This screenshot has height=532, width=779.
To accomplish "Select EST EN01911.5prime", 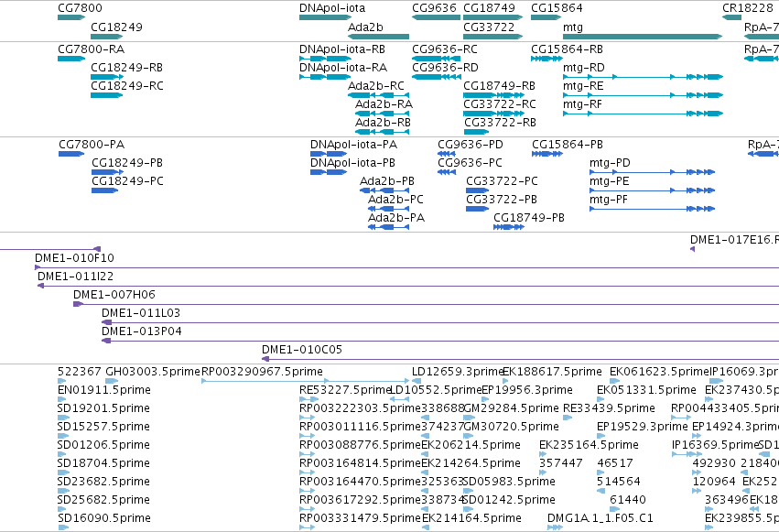I will [x=104, y=390].
